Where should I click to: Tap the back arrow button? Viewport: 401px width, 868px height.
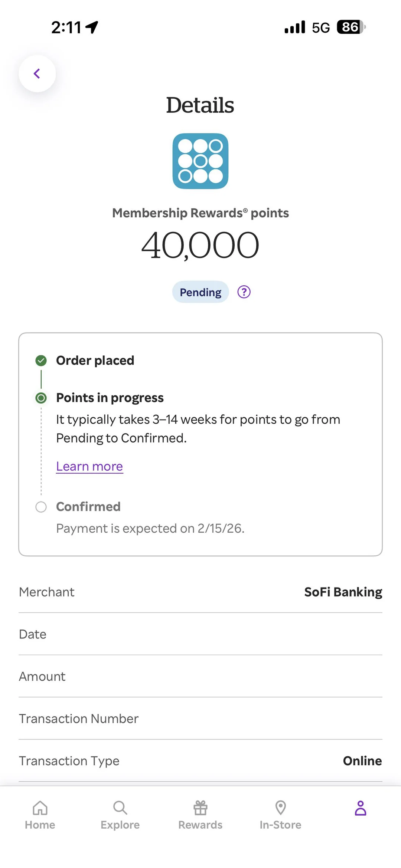(37, 73)
